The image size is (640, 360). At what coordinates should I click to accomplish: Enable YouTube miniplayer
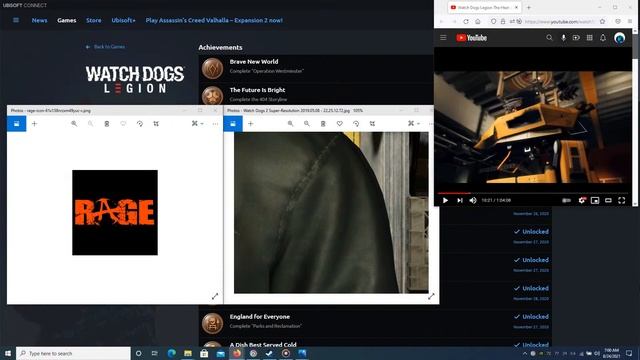pos(595,200)
